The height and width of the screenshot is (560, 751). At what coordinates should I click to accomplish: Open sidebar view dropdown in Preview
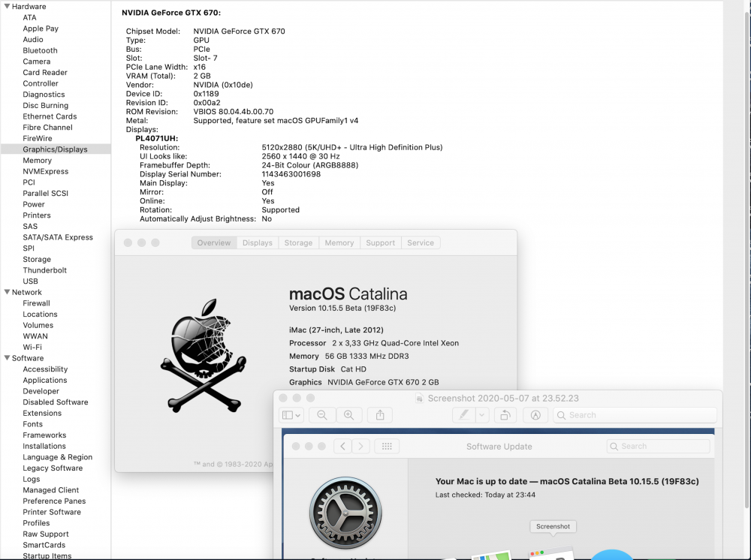tap(291, 415)
